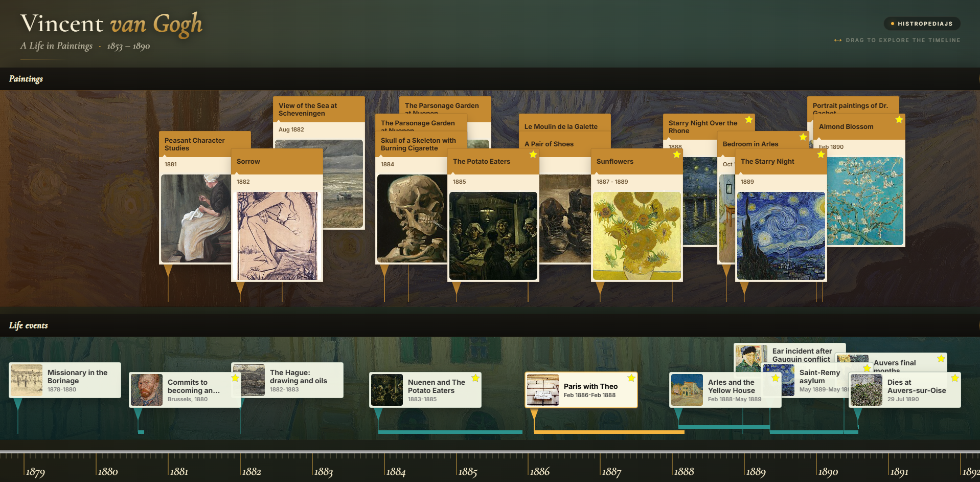Click the 1886 year label on the axis

pos(540,472)
